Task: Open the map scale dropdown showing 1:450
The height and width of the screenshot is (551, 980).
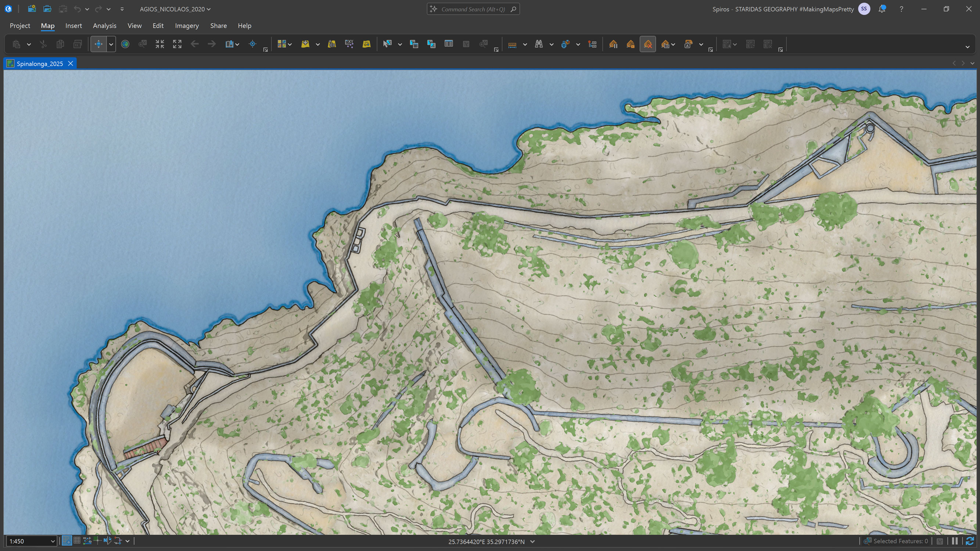Action: (x=53, y=541)
